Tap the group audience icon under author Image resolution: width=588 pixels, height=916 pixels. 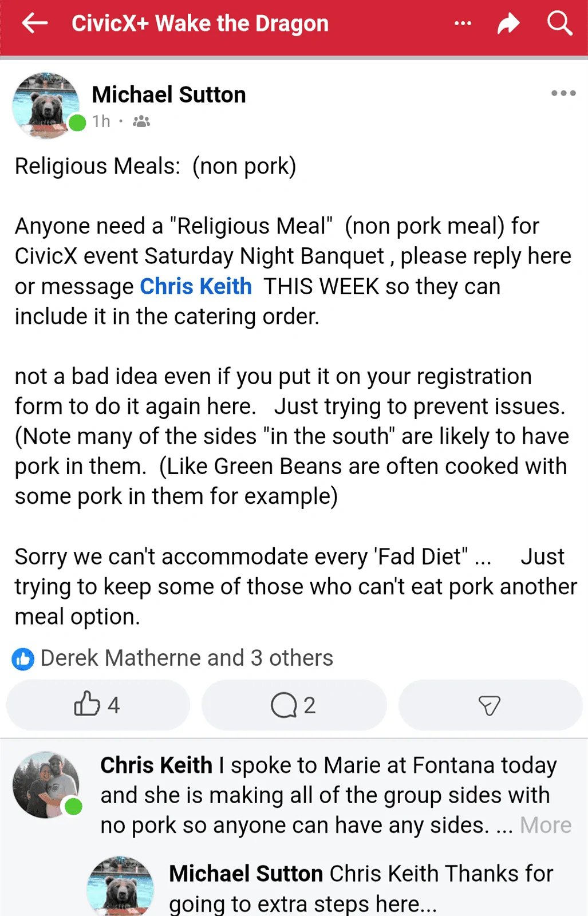click(x=141, y=121)
